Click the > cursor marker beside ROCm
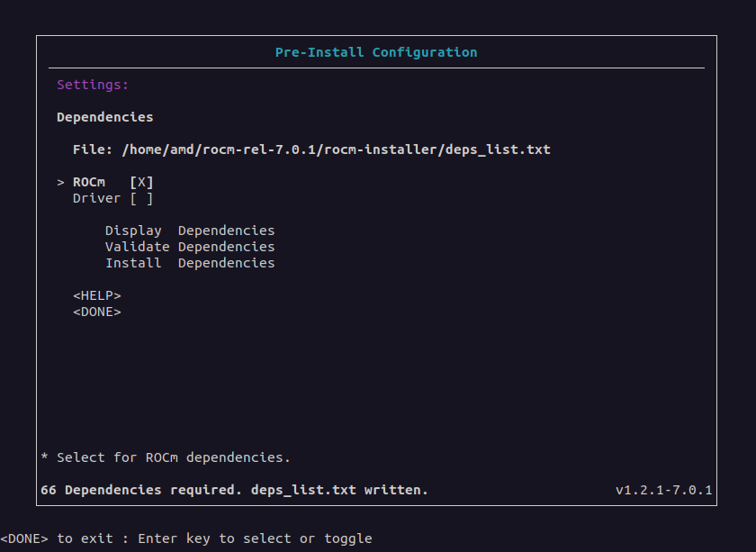The height and width of the screenshot is (552, 756). pyautogui.click(x=61, y=183)
